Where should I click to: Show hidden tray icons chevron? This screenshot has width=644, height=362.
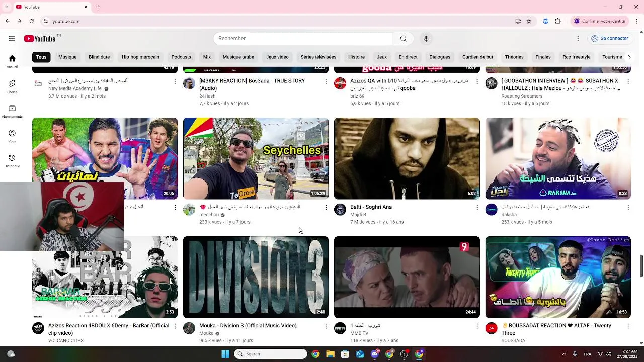click(x=563, y=354)
